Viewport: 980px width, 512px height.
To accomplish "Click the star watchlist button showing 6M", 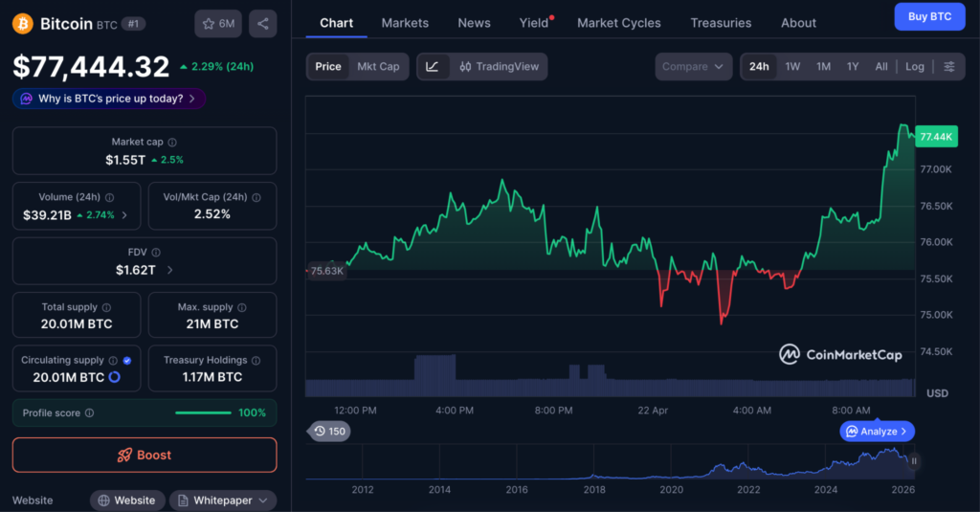I will coord(218,23).
